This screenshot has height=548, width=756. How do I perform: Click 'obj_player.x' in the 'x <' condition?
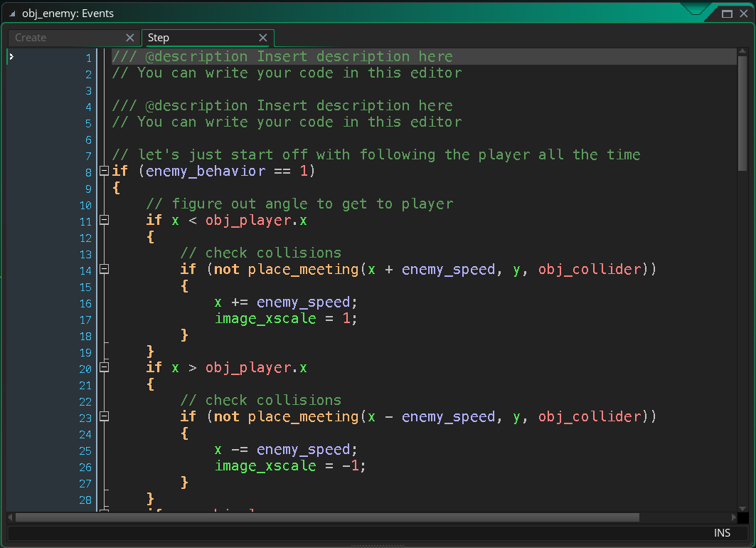(256, 221)
